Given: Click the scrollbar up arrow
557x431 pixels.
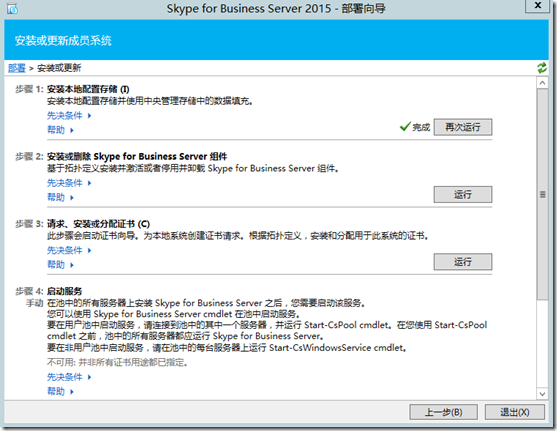Looking at the screenshot, I should [542, 83].
